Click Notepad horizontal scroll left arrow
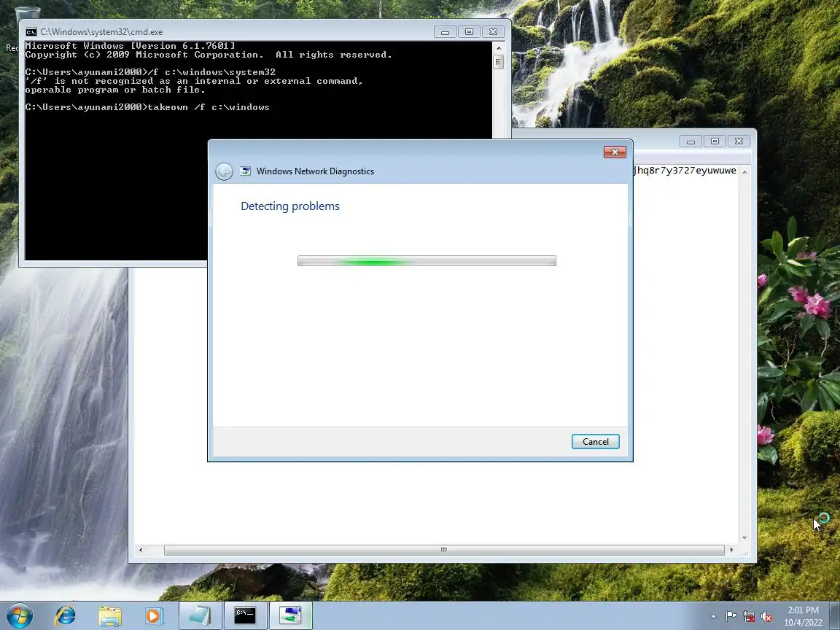840x630 pixels. (140, 550)
